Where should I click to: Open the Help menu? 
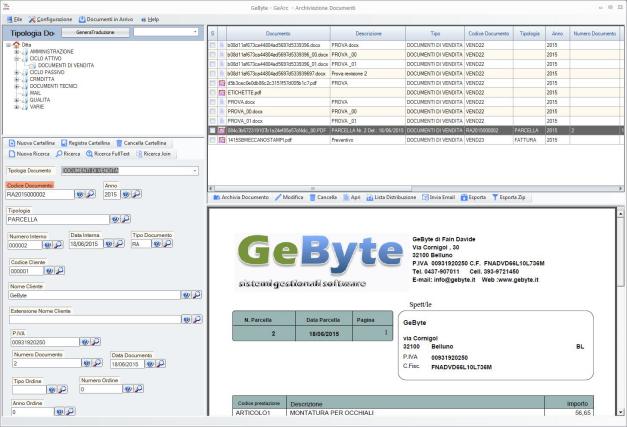[x=150, y=19]
